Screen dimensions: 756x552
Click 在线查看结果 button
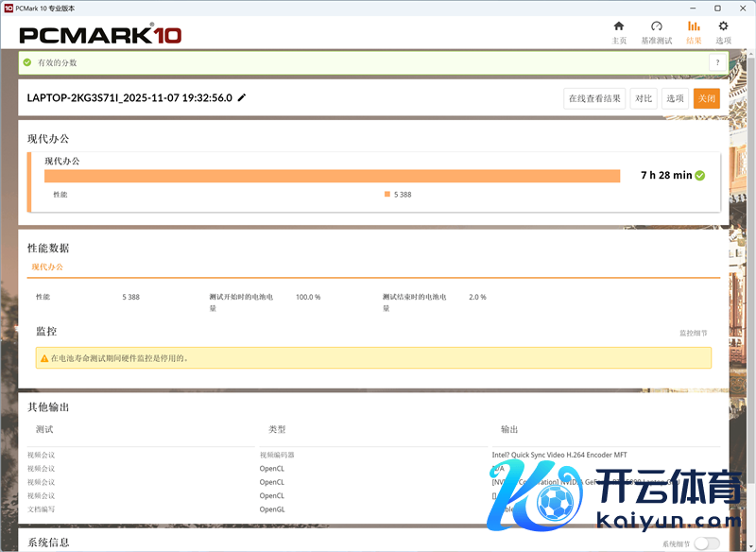click(x=594, y=98)
